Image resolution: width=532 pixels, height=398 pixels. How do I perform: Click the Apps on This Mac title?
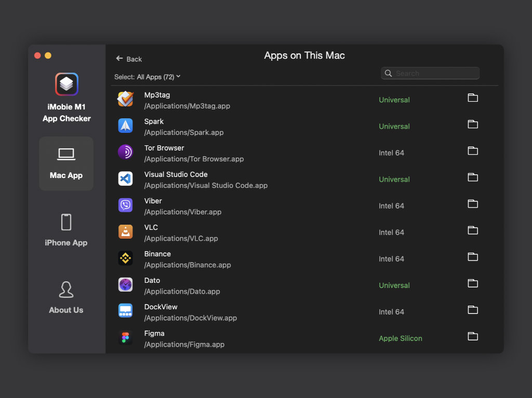coord(304,56)
